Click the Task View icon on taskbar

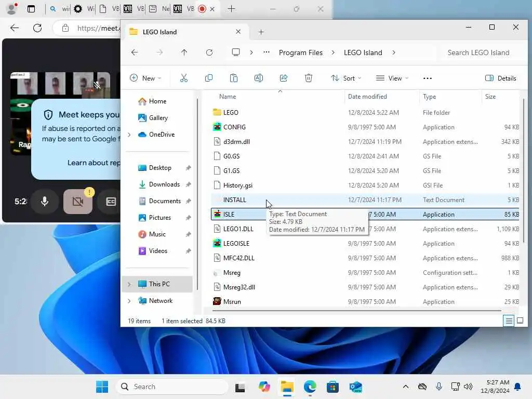[240, 387]
